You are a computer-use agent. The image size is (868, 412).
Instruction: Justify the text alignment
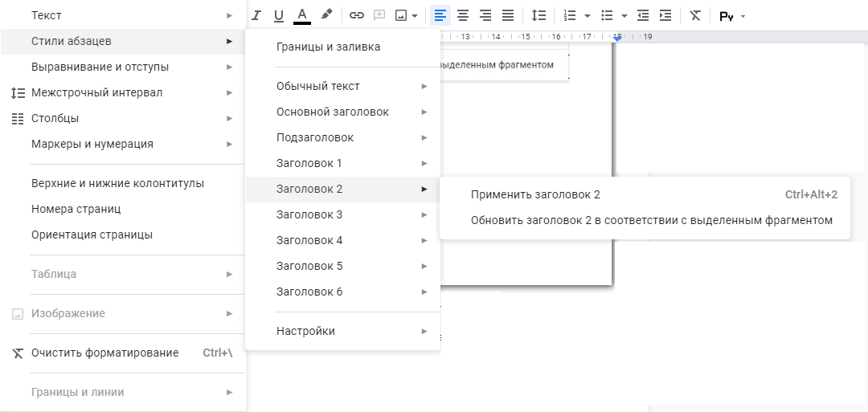(508, 15)
